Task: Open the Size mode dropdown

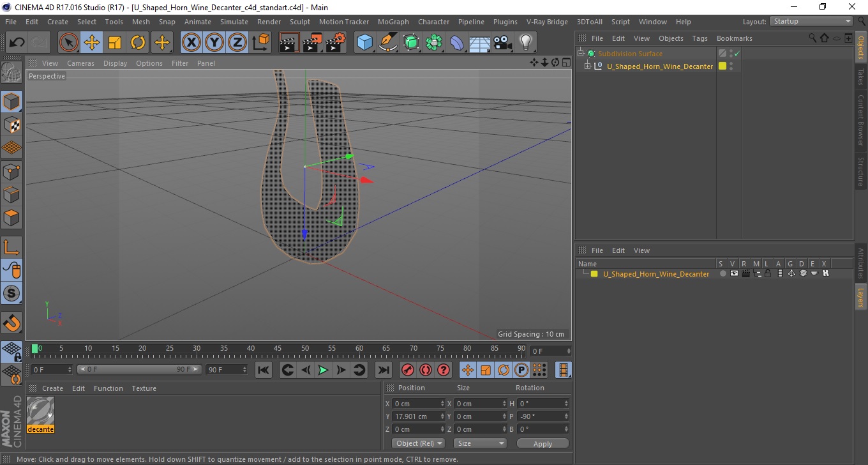Action: tap(480, 443)
